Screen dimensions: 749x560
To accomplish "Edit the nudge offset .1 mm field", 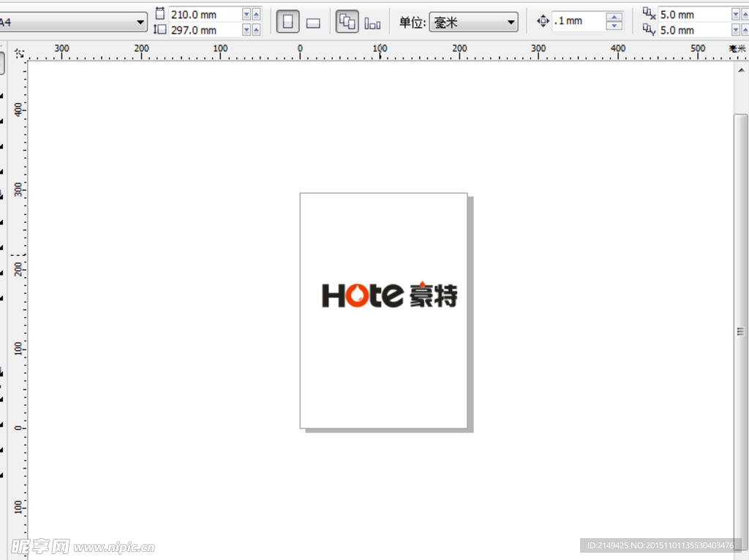I will pos(578,21).
